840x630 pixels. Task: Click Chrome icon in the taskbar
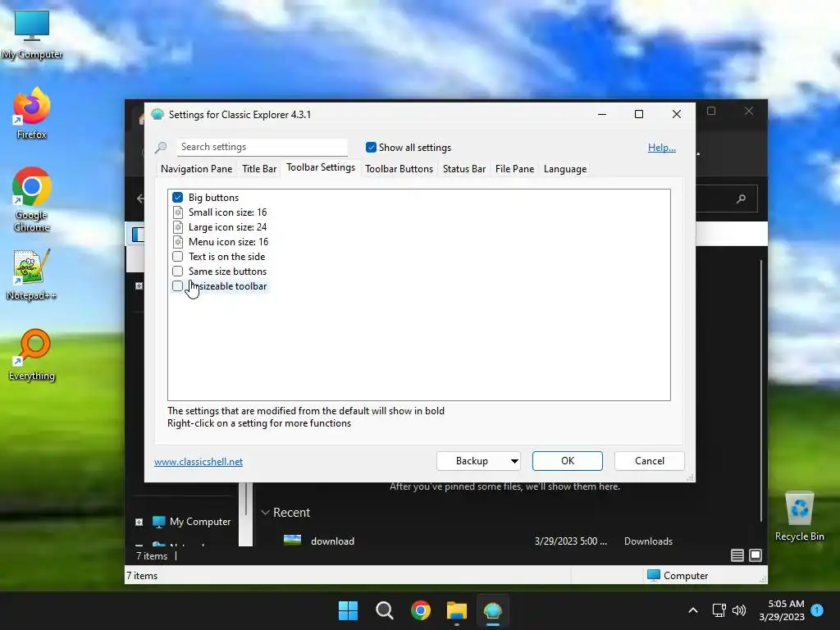[421, 610]
